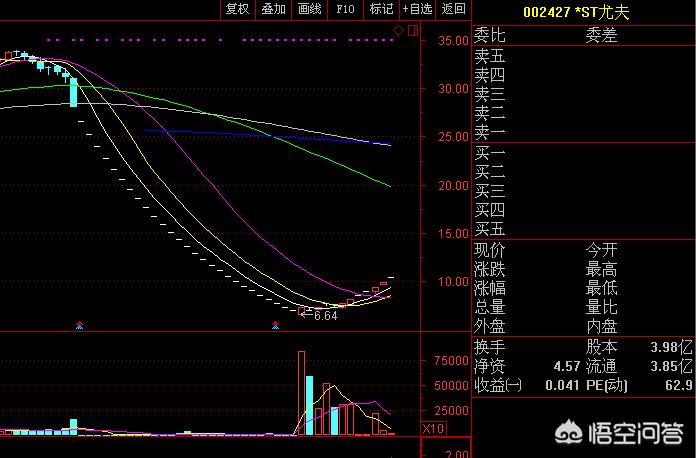This screenshot has width=696, height=458.
Task: Select the 买五 order row
Action: coord(583,229)
